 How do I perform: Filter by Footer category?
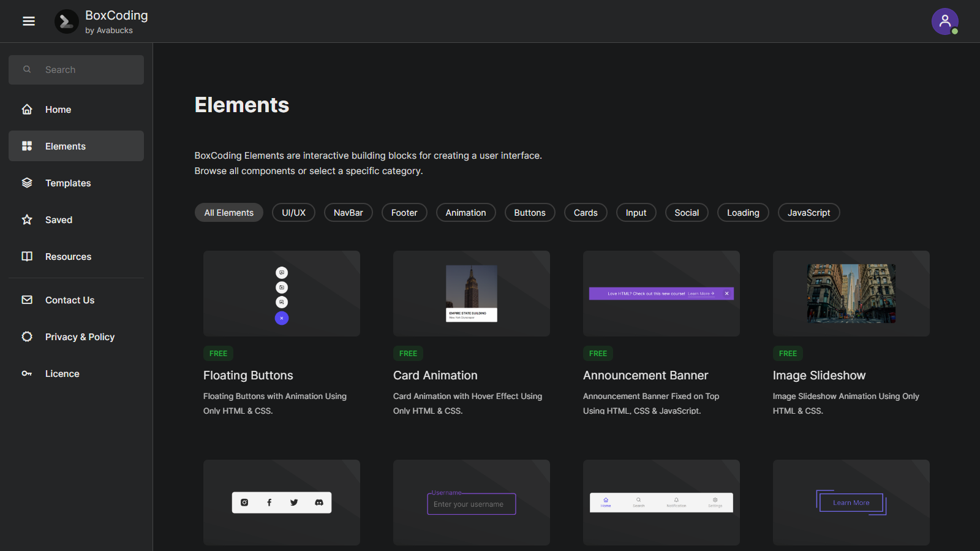[x=404, y=213]
